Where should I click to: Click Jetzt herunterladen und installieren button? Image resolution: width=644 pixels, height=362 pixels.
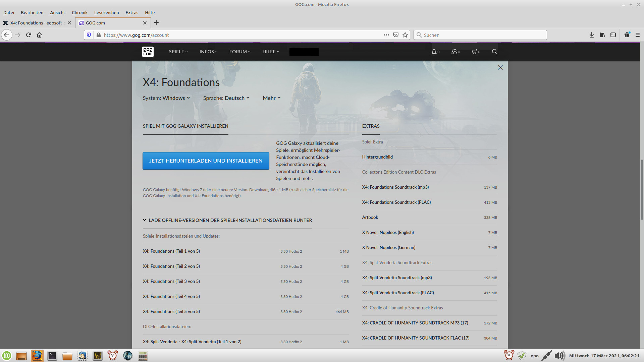[206, 161]
